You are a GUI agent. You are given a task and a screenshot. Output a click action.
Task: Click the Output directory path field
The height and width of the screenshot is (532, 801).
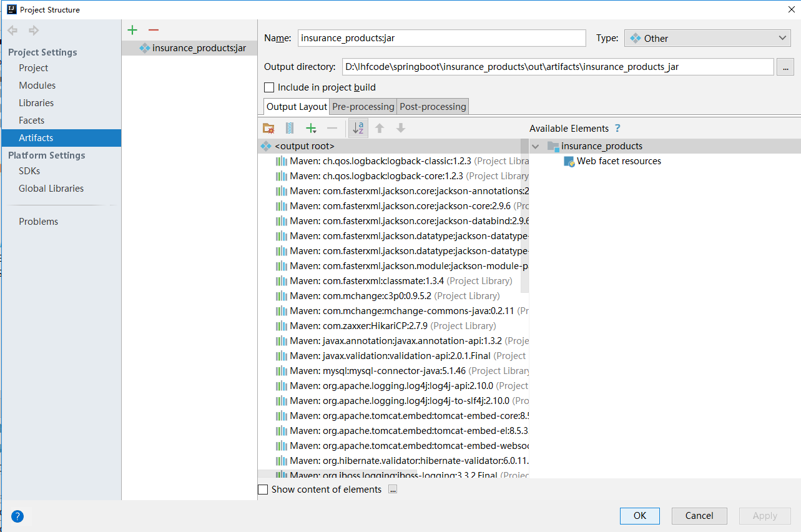pyautogui.click(x=558, y=67)
